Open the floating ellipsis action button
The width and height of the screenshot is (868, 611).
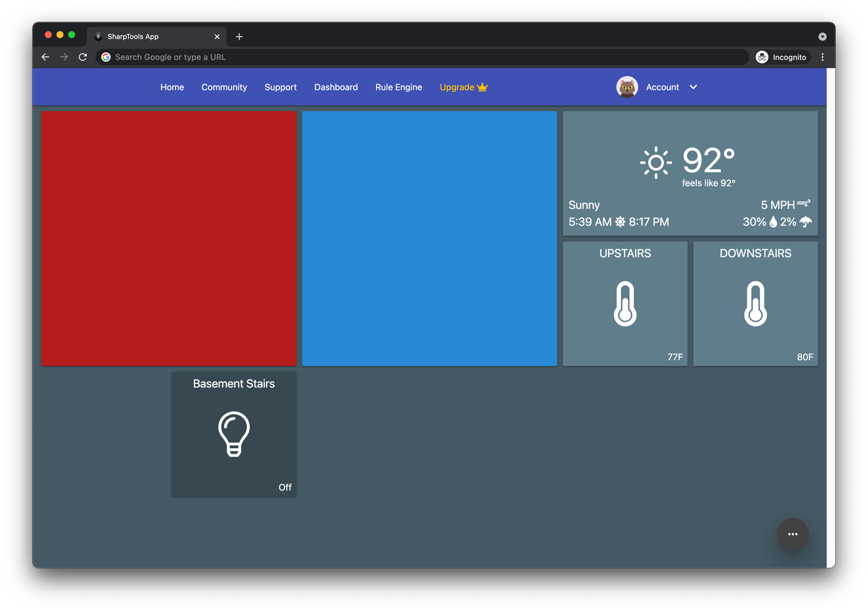tap(793, 534)
